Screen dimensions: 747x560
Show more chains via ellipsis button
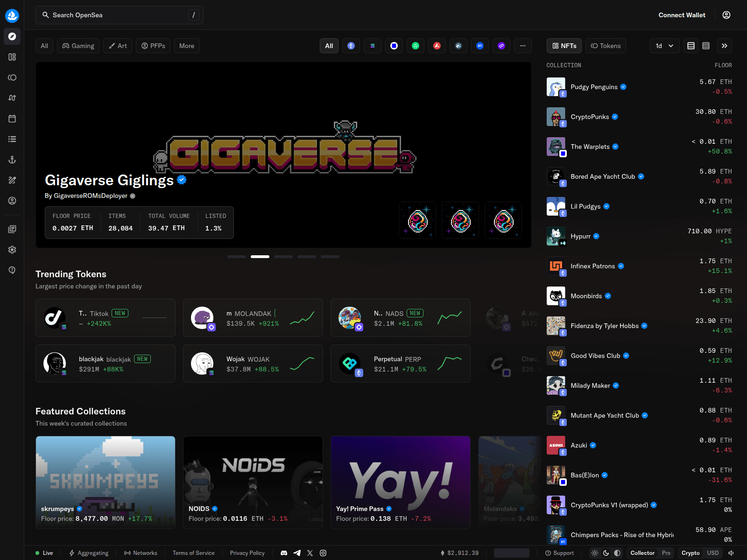click(523, 46)
